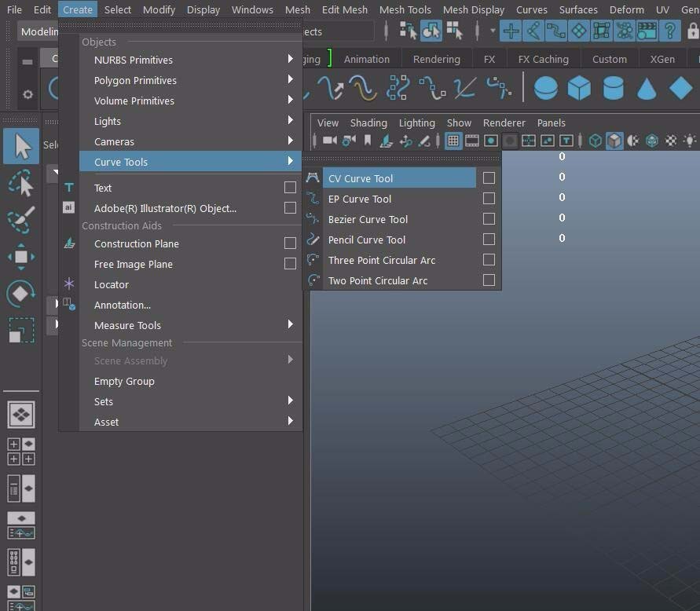This screenshot has width=700, height=611.
Task: Open the Pencil Curve Tool option box
Action: 489,240
